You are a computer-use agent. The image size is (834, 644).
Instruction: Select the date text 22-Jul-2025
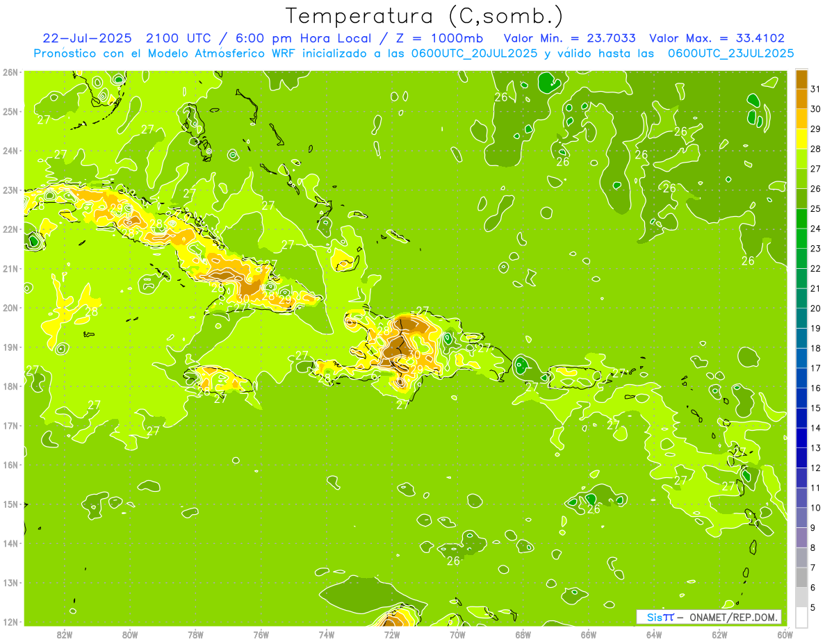click(x=88, y=38)
